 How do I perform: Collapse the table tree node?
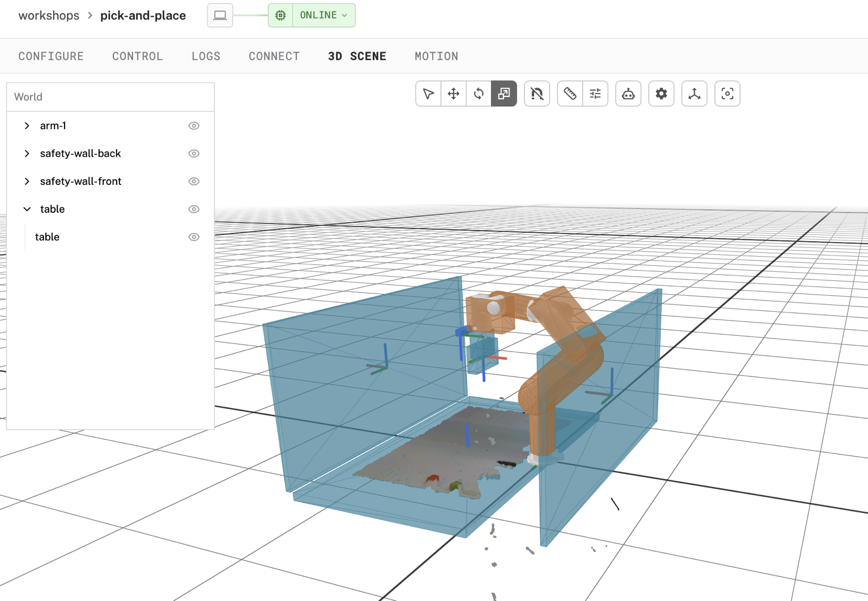point(27,209)
